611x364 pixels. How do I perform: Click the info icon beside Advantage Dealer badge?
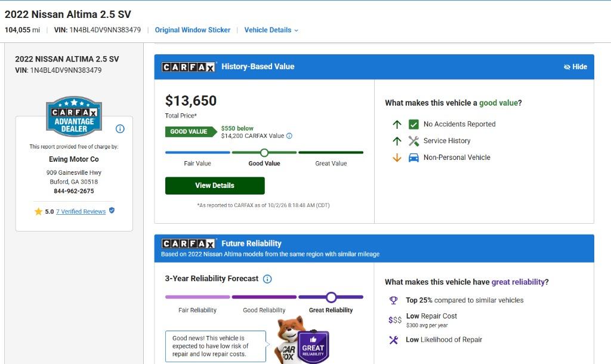tap(120, 129)
